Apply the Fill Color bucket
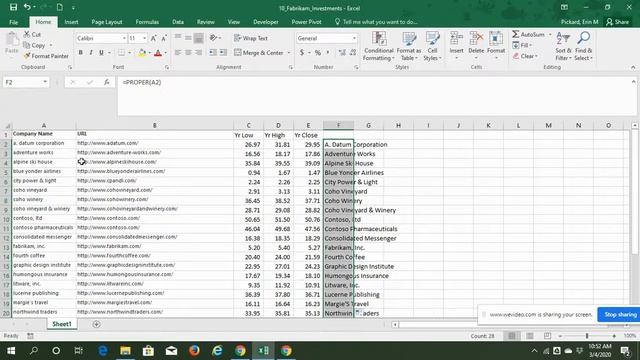Image resolution: width=640 pixels, height=360 pixels. point(142,53)
